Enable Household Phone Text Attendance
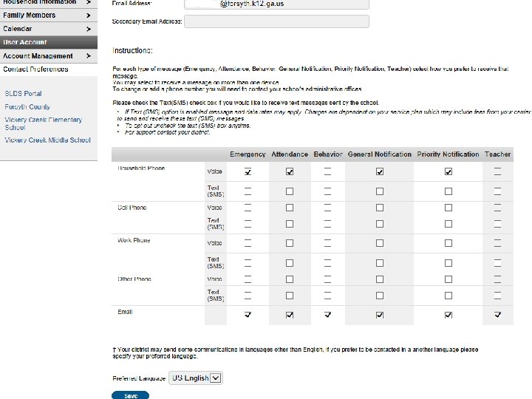The height and width of the screenshot is (399, 532). click(x=290, y=191)
